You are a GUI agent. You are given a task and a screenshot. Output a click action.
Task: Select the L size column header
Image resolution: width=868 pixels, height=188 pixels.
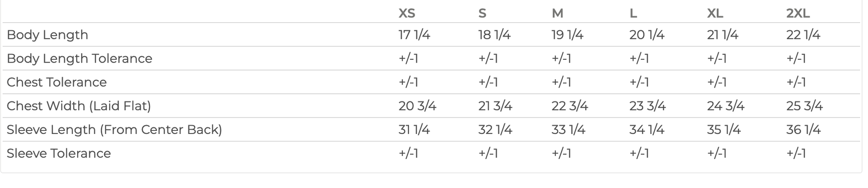[x=633, y=13]
